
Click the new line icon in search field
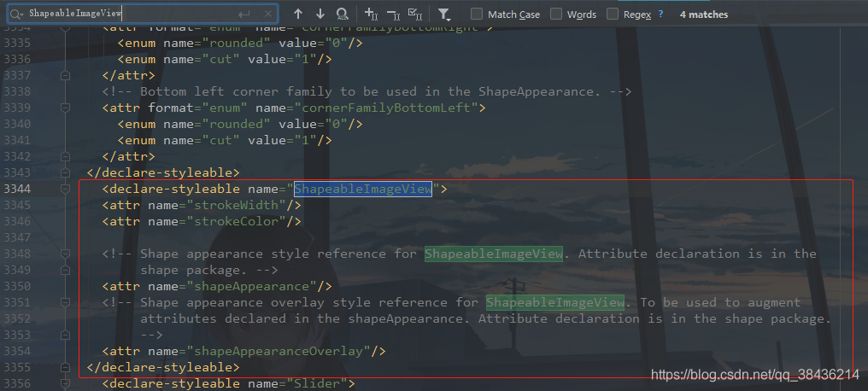244,14
